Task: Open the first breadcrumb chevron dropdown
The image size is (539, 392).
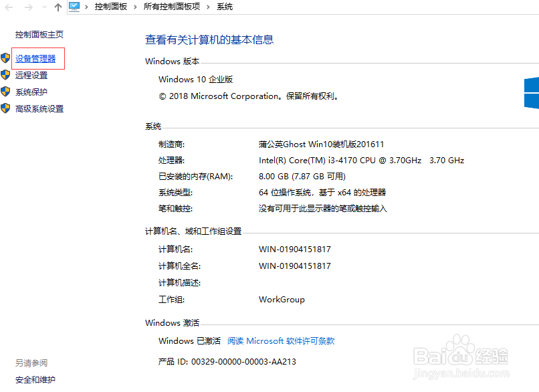Action: point(86,7)
